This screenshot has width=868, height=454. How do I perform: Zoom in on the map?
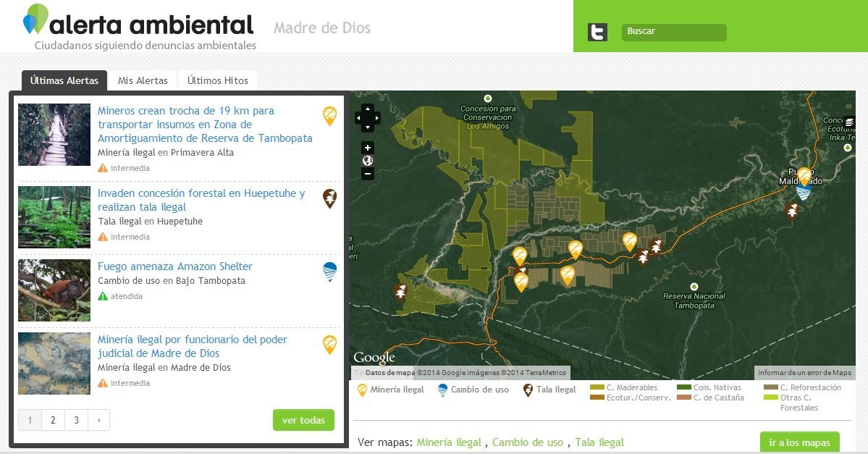point(368,148)
